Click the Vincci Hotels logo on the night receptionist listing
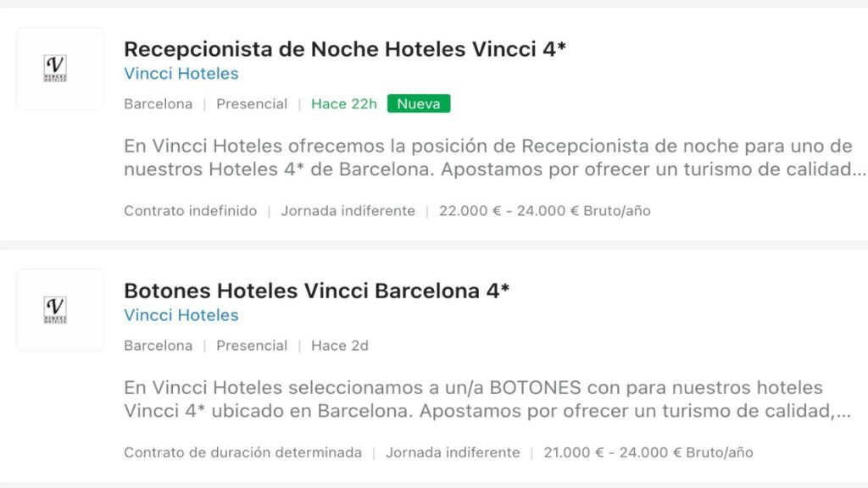The width and height of the screenshot is (868, 488). [x=59, y=68]
